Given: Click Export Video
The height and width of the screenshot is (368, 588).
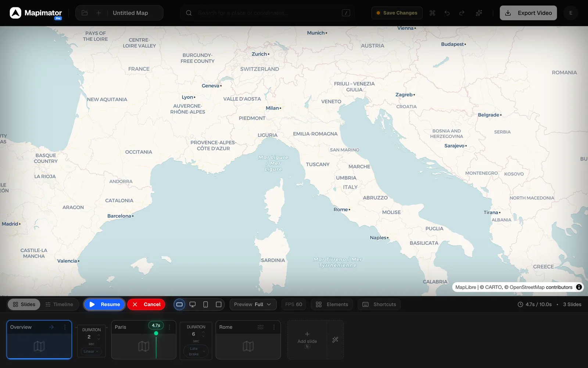Looking at the screenshot, I should click(528, 13).
